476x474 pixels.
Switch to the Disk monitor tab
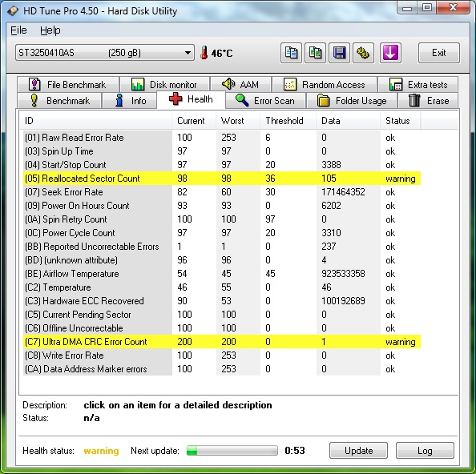tap(164, 84)
